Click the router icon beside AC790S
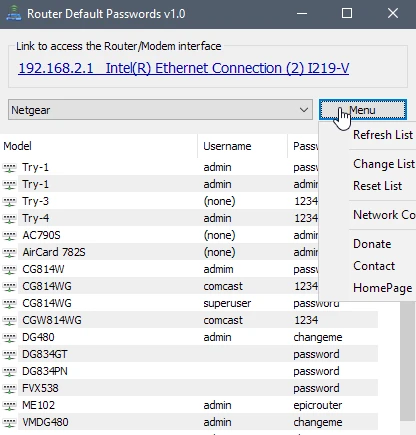The image size is (416, 435). pyautogui.click(x=9, y=235)
